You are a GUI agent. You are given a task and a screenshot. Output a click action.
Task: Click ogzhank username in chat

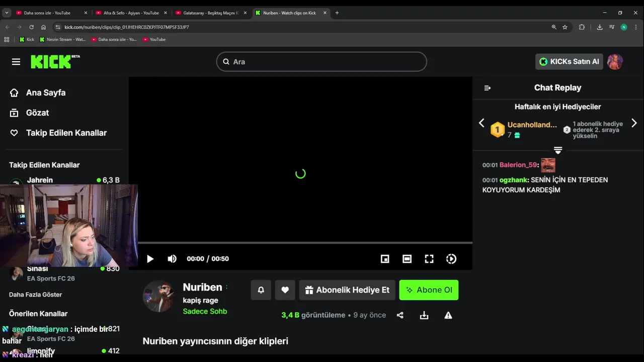click(513, 180)
